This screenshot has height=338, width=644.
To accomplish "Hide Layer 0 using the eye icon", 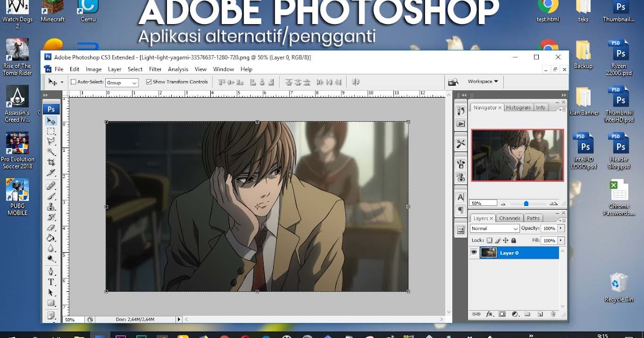I will (474, 253).
